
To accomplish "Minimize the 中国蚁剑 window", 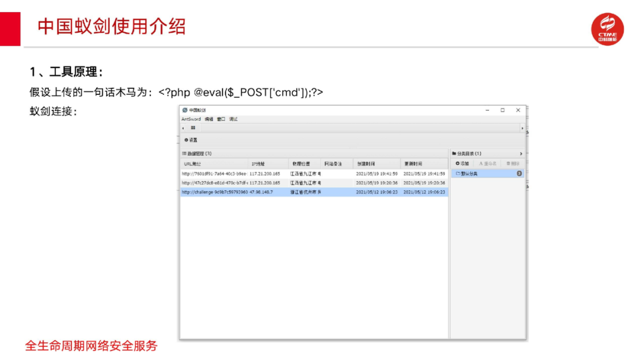I will 488,110.
